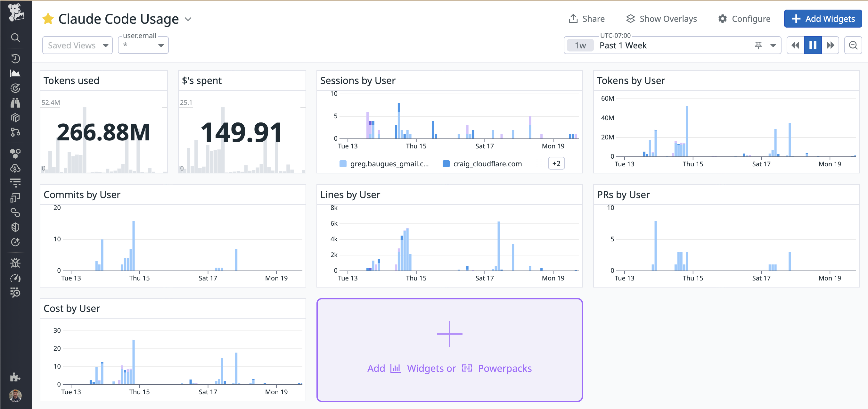Open the stacked-cubes sidebar icon
Viewport: 868px width, 409px height.
15,118
